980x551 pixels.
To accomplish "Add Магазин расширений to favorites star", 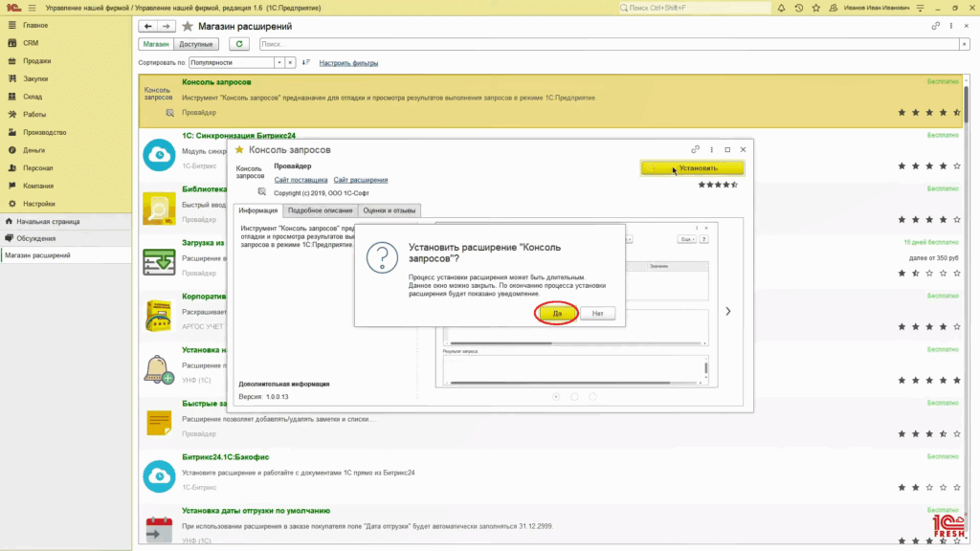I will point(188,26).
